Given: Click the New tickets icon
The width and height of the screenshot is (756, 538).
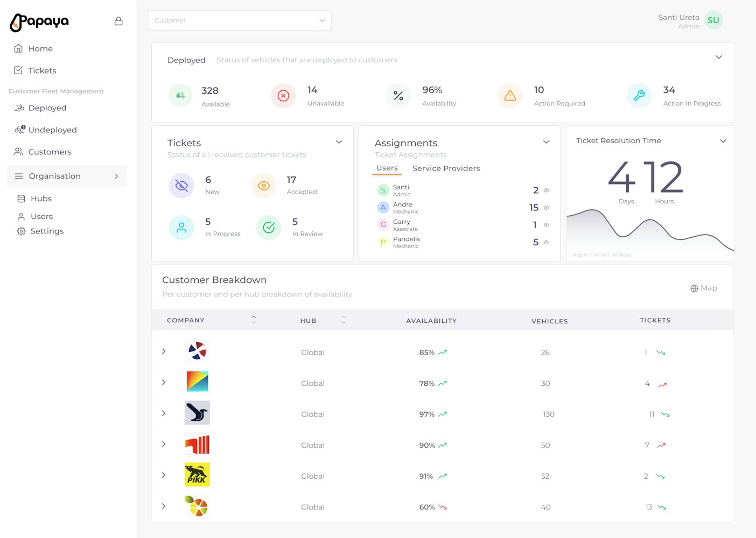Looking at the screenshot, I should (181, 186).
